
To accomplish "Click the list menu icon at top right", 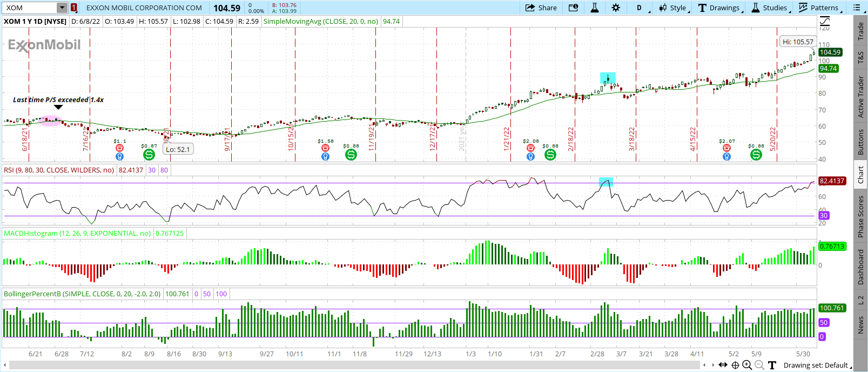I will [x=857, y=8].
